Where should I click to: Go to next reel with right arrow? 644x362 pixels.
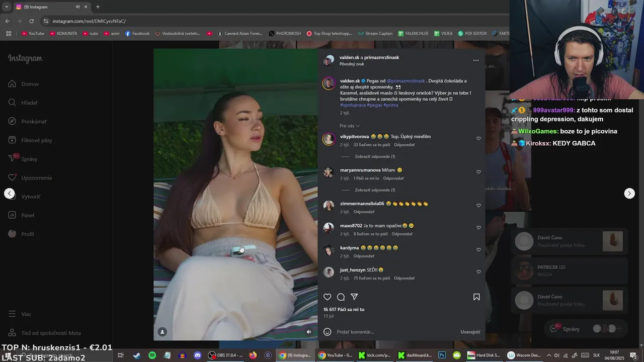[629, 194]
